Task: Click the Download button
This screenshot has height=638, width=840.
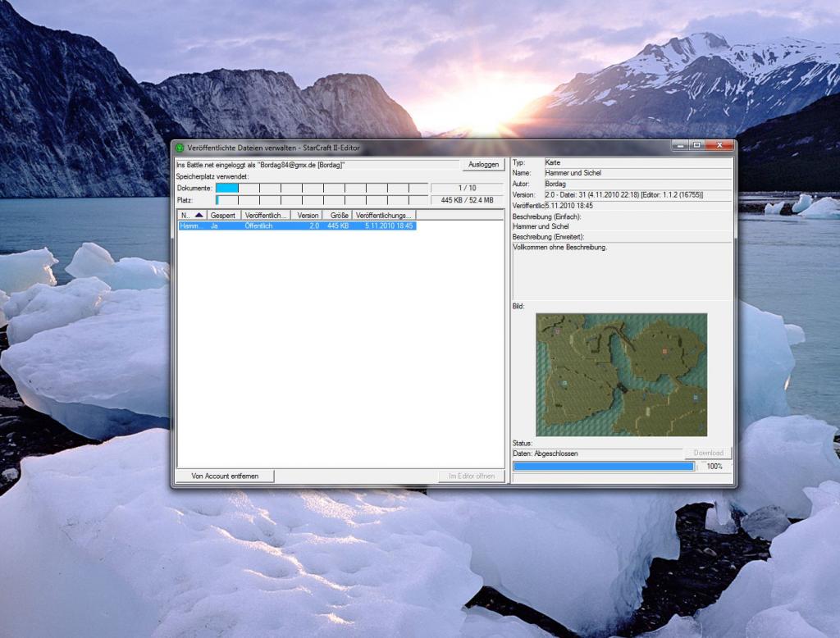Action: 708,453
